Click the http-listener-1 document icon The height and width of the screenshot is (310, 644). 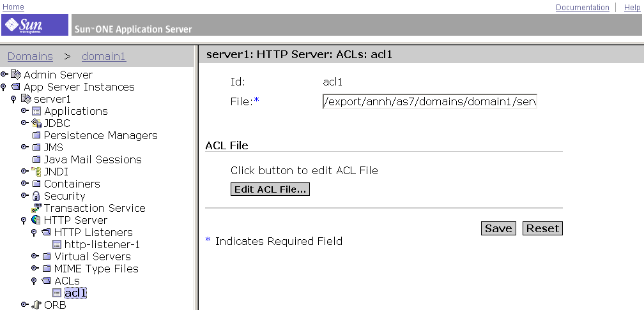pyautogui.click(x=57, y=244)
